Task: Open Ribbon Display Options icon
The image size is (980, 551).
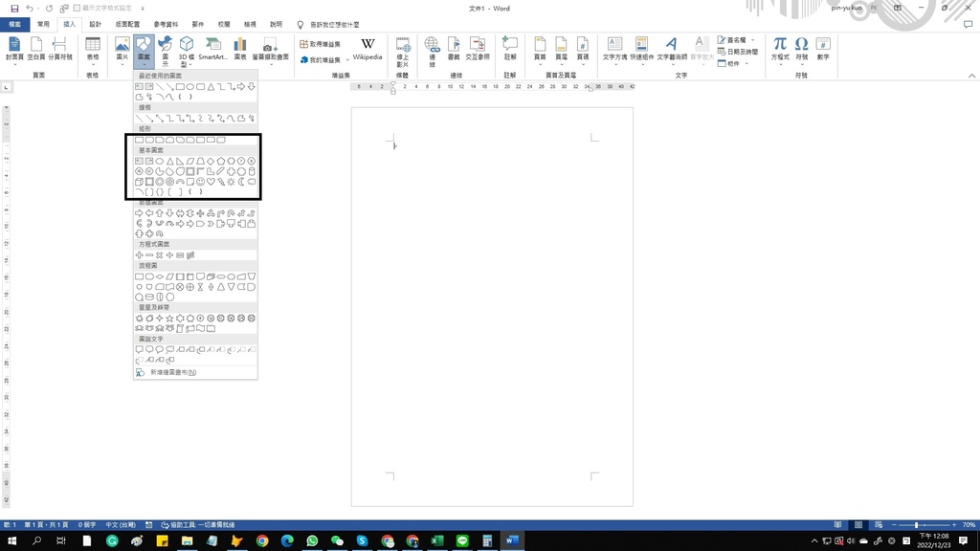Action: point(898,8)
